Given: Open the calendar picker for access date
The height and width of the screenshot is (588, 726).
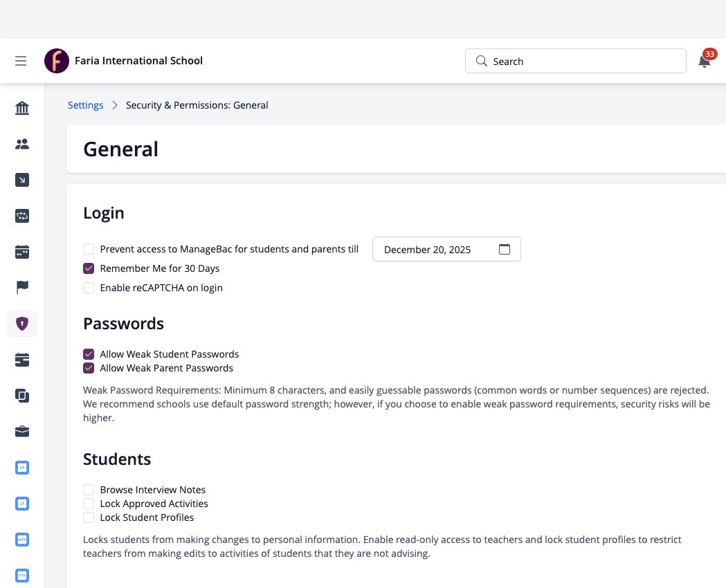Looking at the screenshot, I should 505,249.
